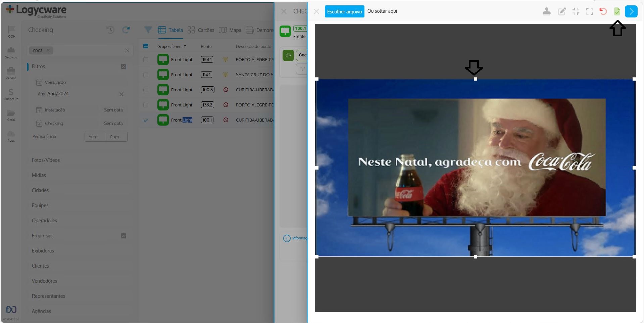Remove the coca search tag
The height and width of the screenshot is (323, 644).
(x=48, y=50)
